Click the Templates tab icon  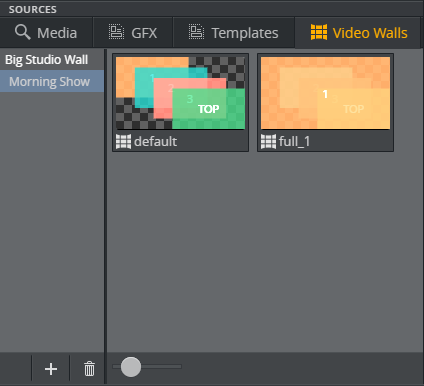(197, 32)
